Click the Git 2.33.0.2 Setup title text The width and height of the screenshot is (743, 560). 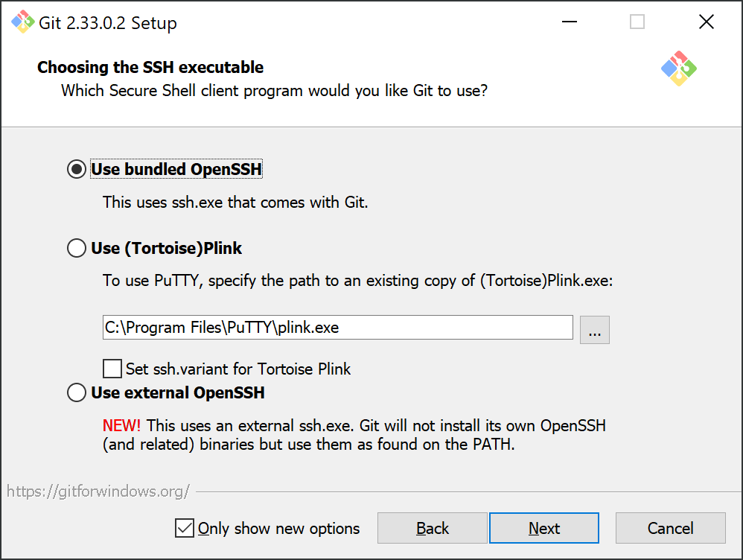click(x=107, y=23)
